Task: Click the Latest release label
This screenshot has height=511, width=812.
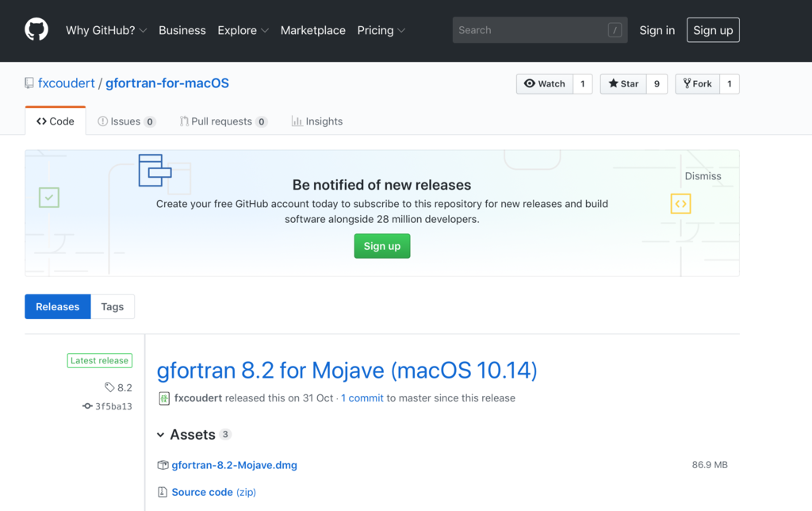Action: [99, 361]
